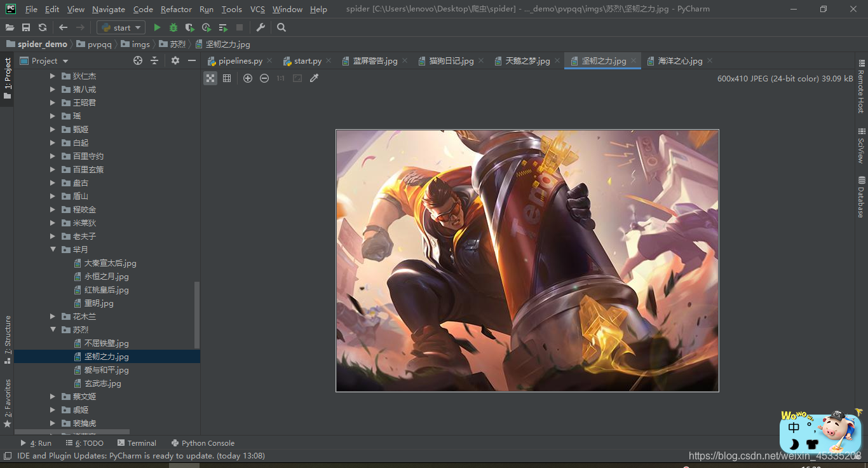Expand the 狄仁杰 folder
Viewport: 868px width, 468px height.
pos(53,76)
